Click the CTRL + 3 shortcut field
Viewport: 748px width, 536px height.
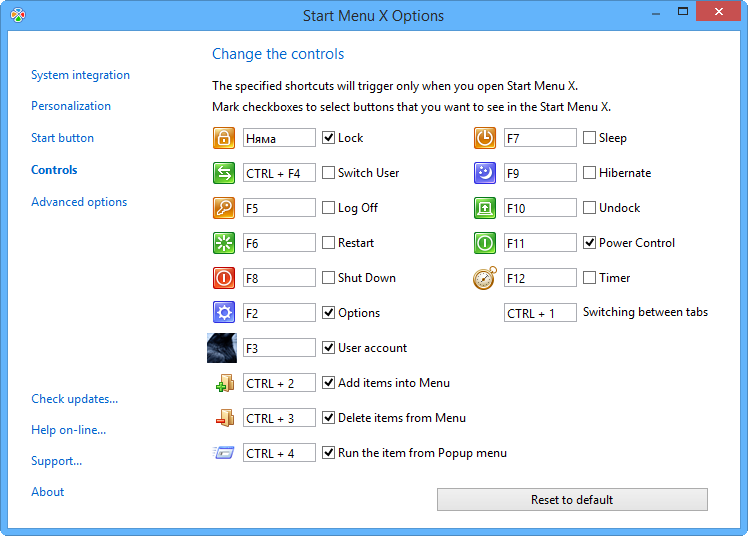point(279,418)
